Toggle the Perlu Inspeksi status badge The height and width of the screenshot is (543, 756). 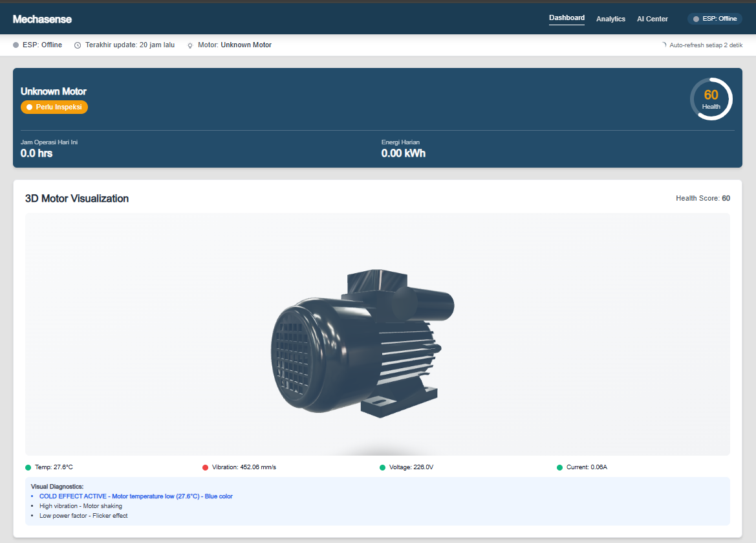54,107
